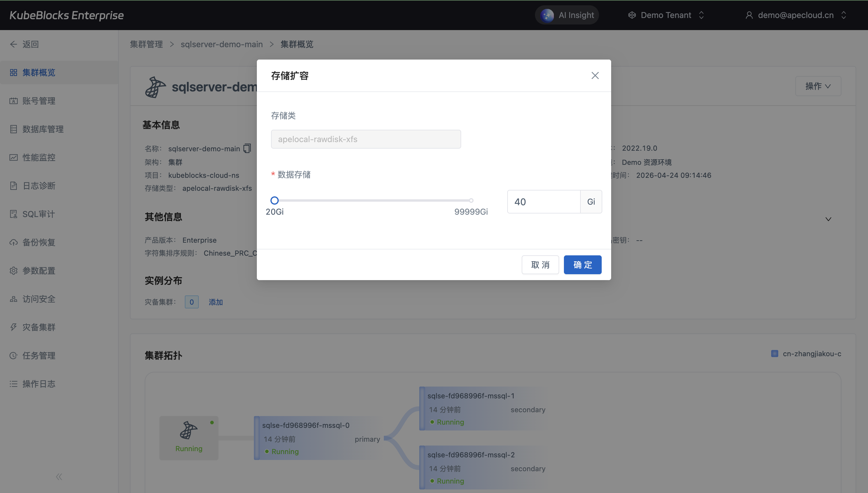Click the 数据存储 slider handle
This screenshot has width=868, height=493.
click(275, 201)
